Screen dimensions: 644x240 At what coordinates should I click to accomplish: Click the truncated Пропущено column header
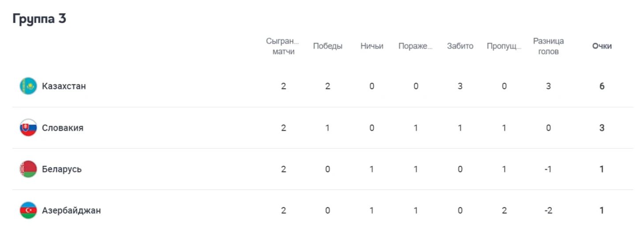(504, 46)
